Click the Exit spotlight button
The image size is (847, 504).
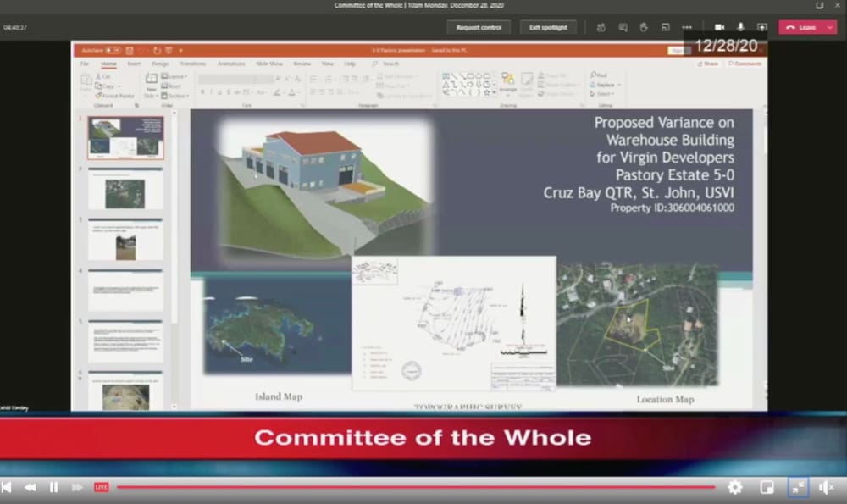point(548,28)
